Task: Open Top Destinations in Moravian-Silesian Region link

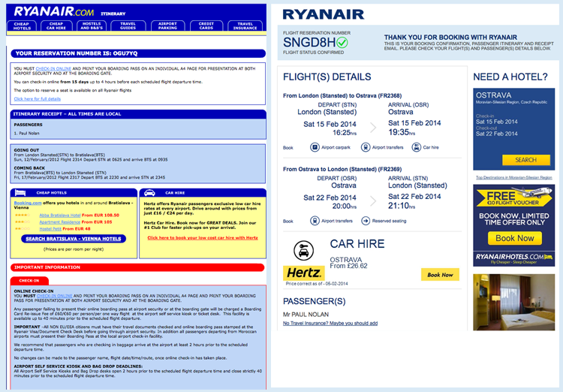Action: (x=513, y=177)
